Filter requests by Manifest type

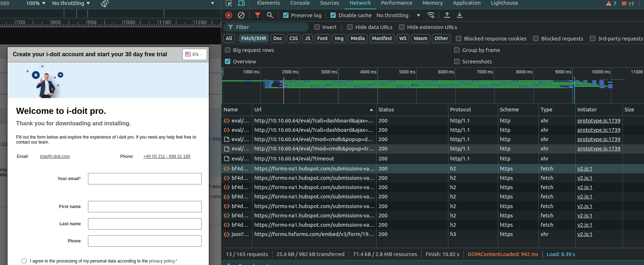pyautogui.click(x=382, y=38)
